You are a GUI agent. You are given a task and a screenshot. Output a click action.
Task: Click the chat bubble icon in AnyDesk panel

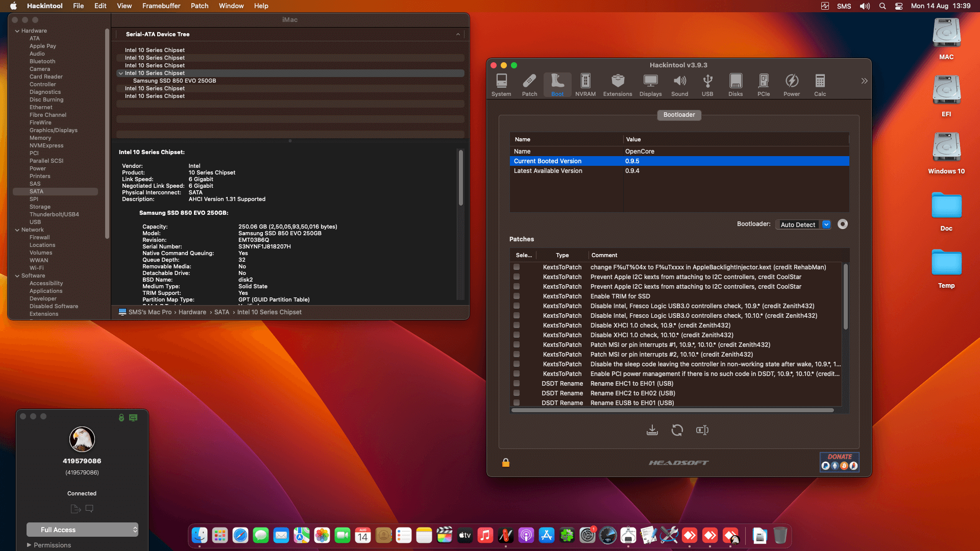click(x=89, y=508)
